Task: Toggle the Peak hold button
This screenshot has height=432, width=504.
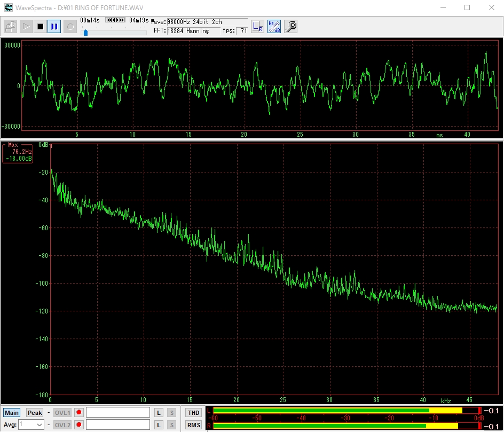Action: tap(35, 413)
